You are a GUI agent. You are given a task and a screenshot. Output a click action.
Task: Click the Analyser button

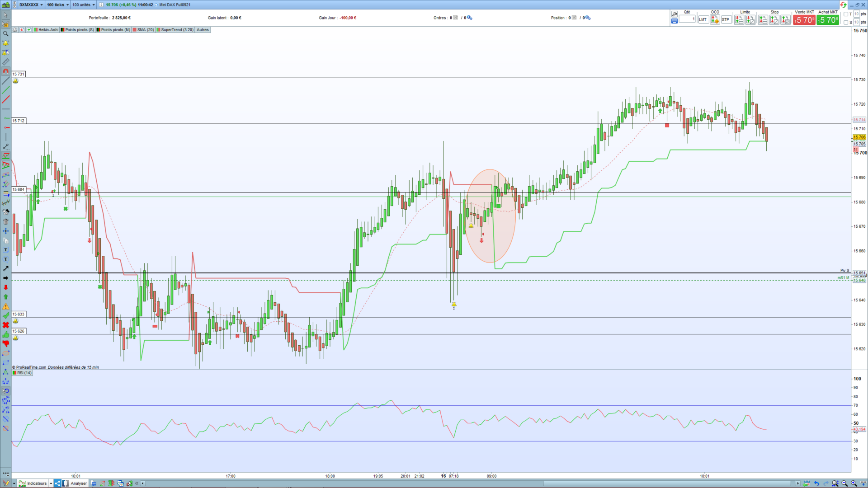coord(78,483)
